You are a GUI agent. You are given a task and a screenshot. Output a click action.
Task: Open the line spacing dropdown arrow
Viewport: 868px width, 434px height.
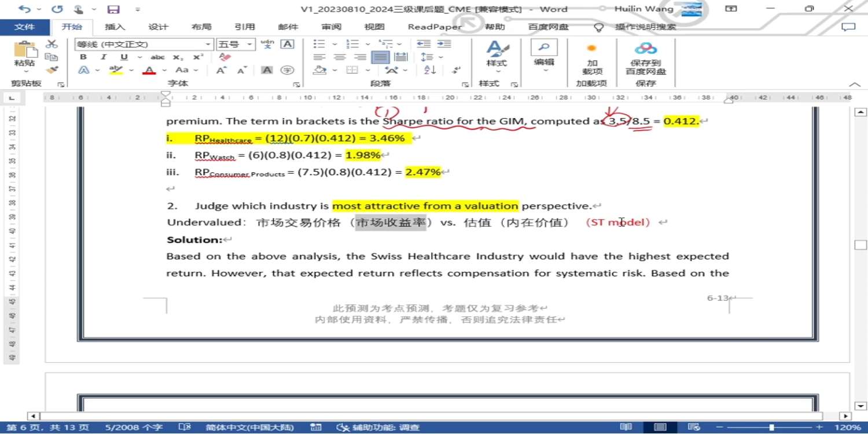point(441,57)
